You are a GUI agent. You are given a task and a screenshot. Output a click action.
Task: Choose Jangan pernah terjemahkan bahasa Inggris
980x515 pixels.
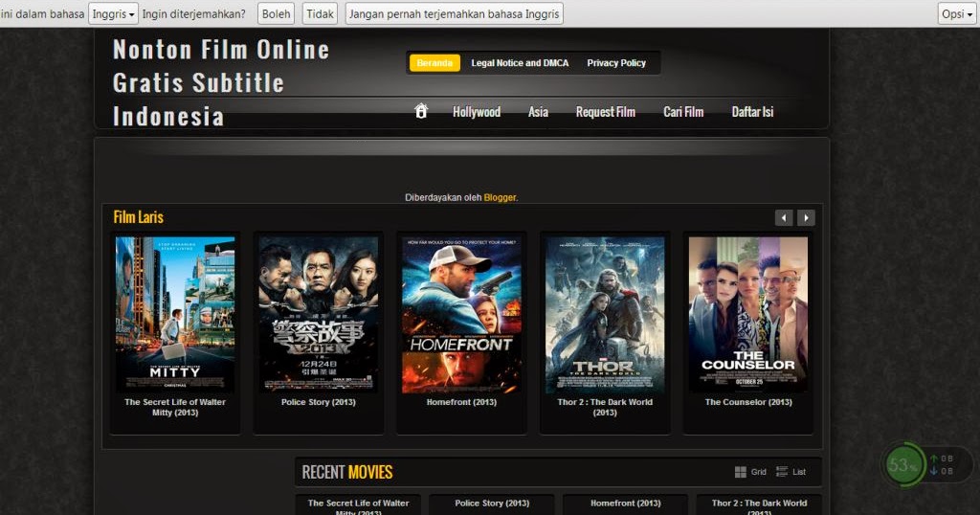(x=455, y=13)
